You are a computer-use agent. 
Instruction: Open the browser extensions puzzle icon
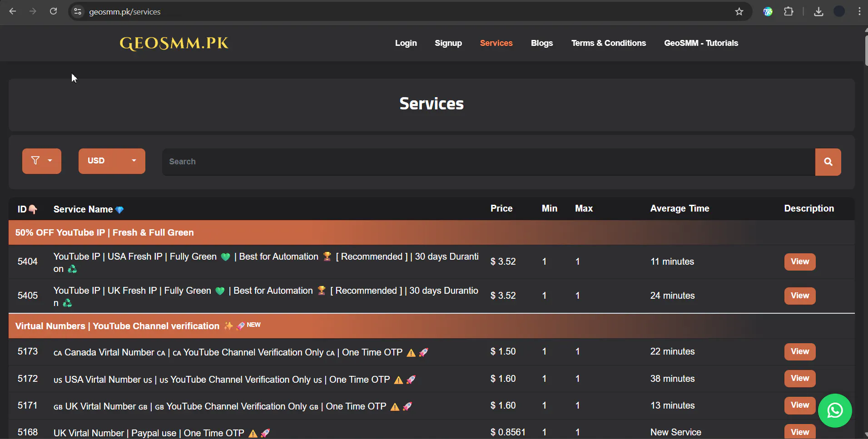coord(789,12)
